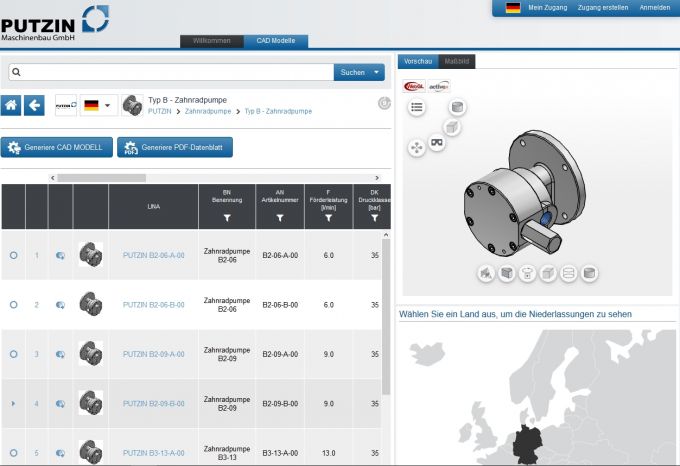Click the WebGL logo in preview
The image size is (680, 466).
[x=413, y=86]
